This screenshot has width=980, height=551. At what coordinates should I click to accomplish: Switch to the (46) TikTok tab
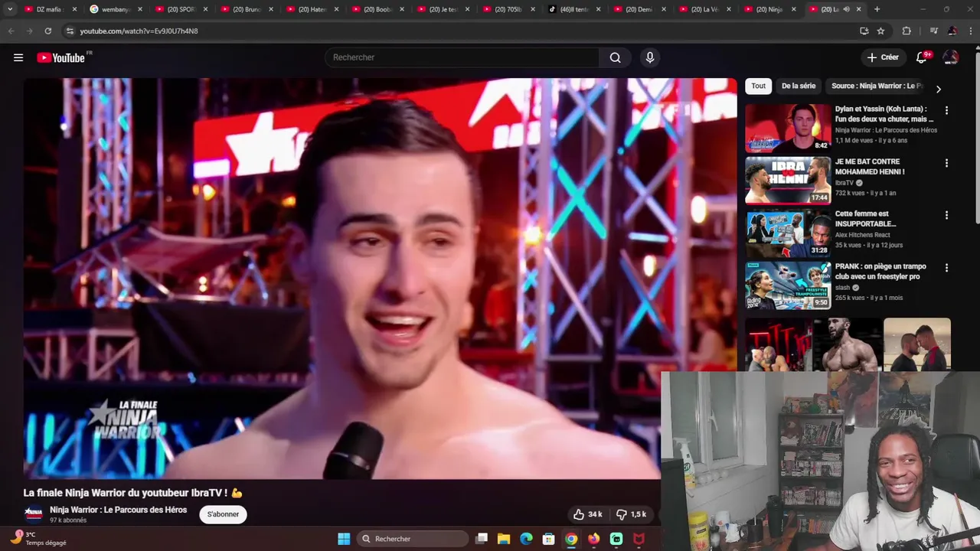click(x=574, y=9)
